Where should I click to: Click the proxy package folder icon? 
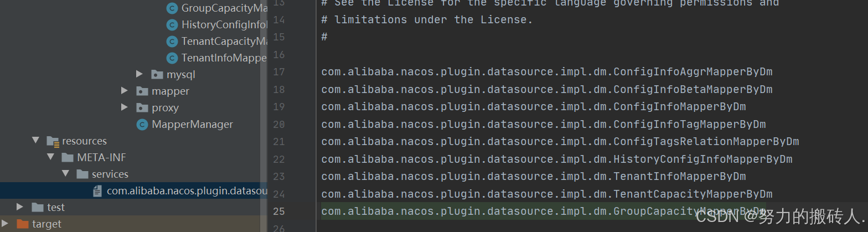pyautogui.click(x=142, y=107)
